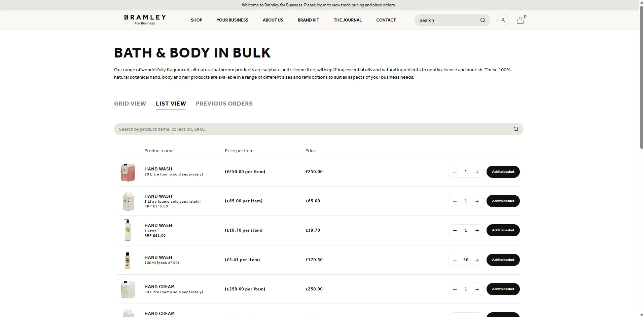Image resolution: width=644 pixels, height=317 pixels.
Task: Decrease quantity for Hand Wash 1 Litre
Action: pyautogui.click(x=455, y=230)
